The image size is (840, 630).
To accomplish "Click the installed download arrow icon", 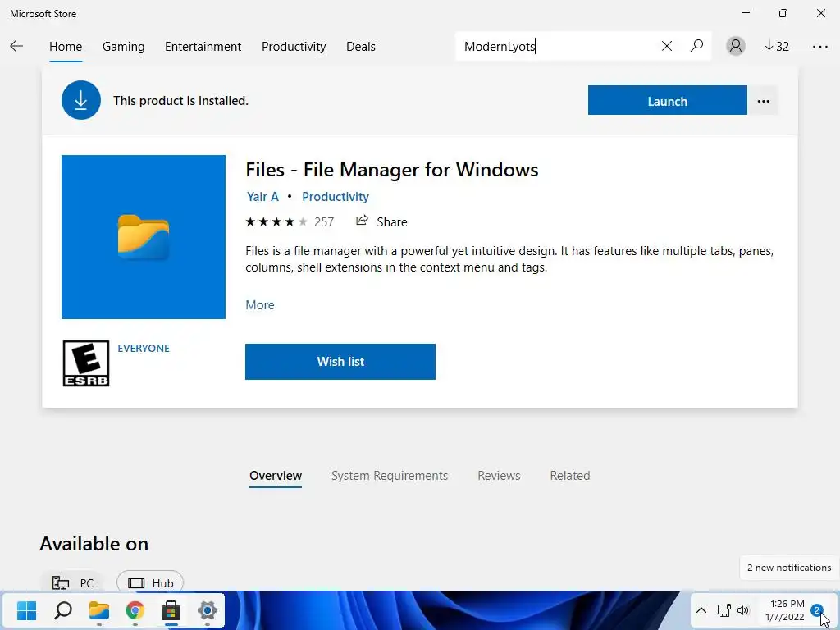I will point(81,100).
